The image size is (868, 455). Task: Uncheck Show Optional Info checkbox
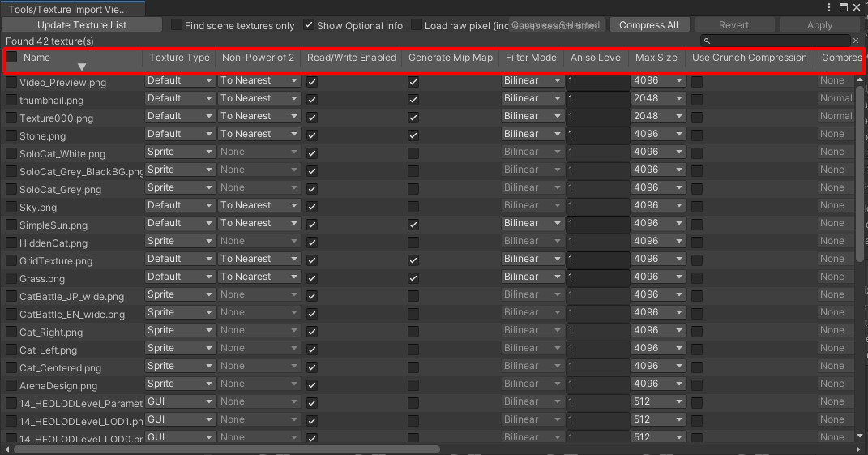309,25
